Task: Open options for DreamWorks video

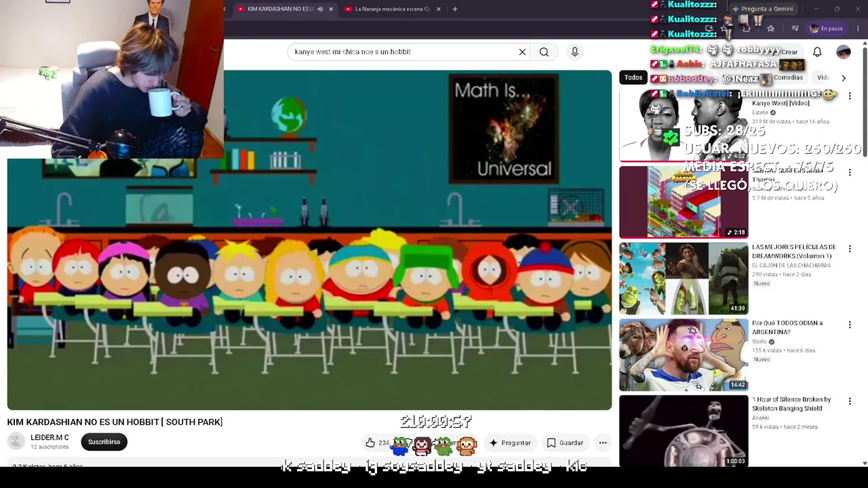Action: [x=850, y=249]
